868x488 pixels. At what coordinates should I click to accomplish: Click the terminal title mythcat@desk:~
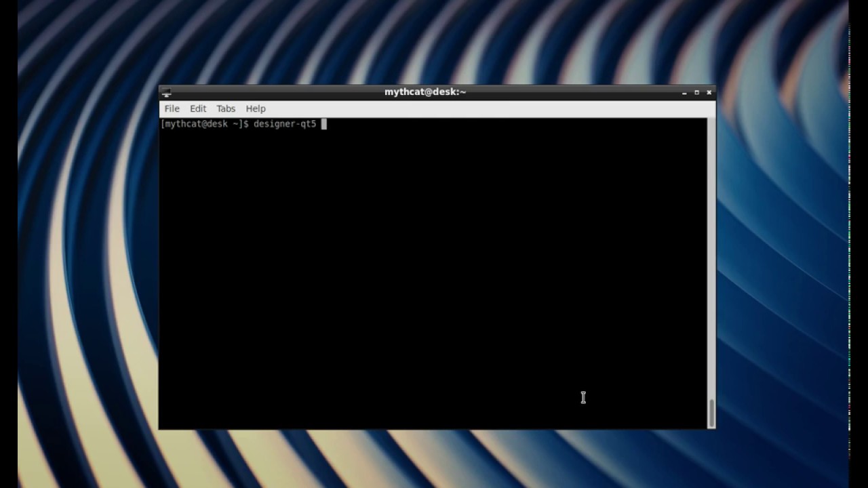[425, 92]
